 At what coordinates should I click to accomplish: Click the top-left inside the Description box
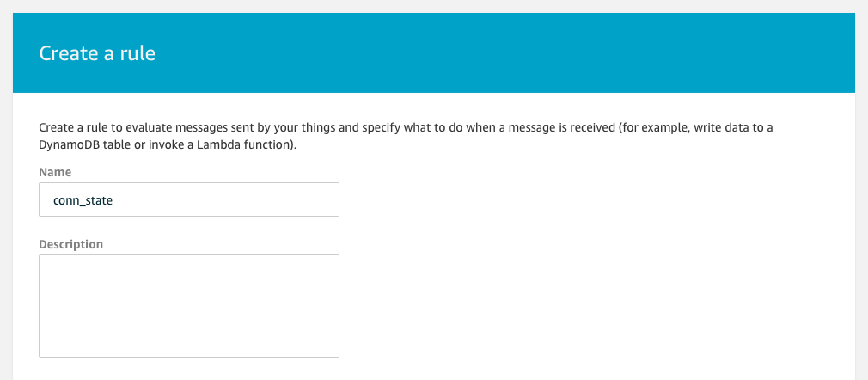point(52,265)
